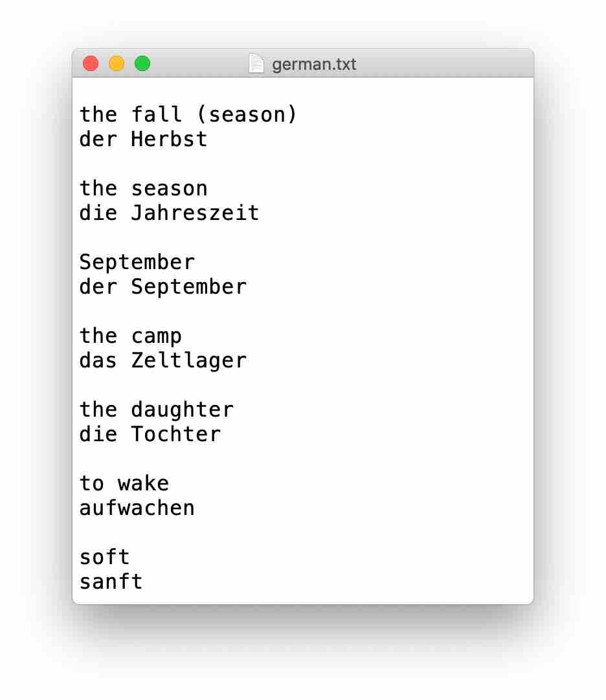The width and height of the screenshot is (606, 700).
Task: Minimize the window with the yellow button
Action: tap(117, 63)
